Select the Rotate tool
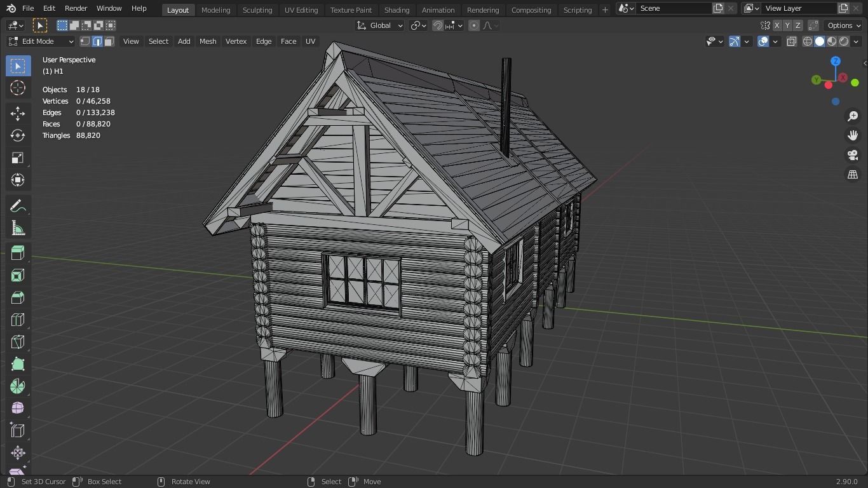 [x=18, y=136]
